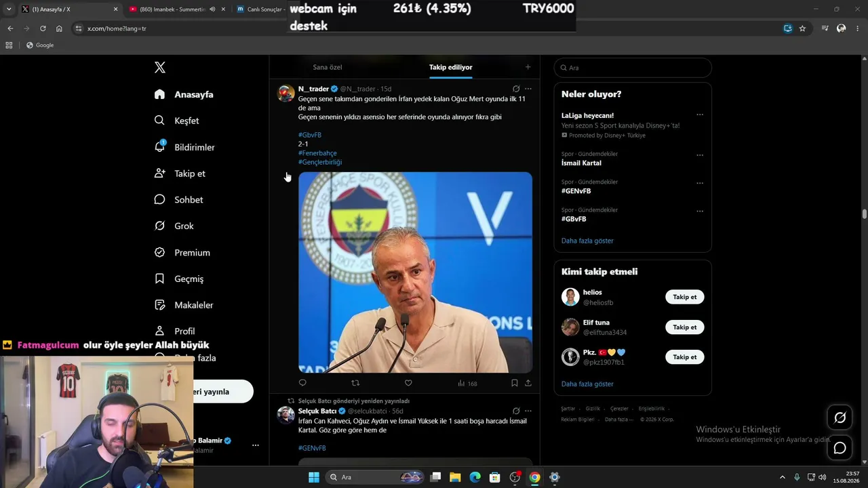
Task: Show more suggestions under Kimi takip etmeli
Action: point(587,384)
